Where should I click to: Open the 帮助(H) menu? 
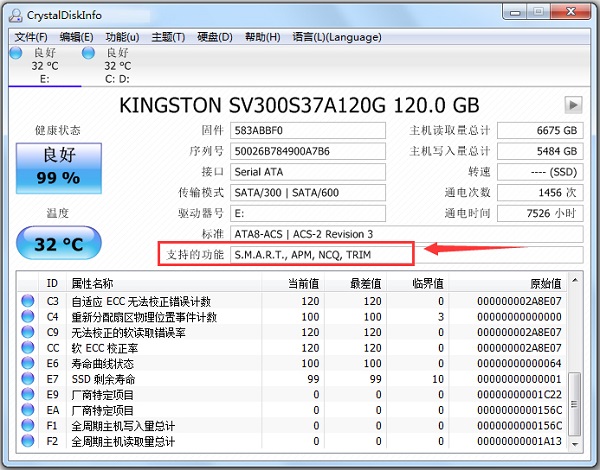point(262,37)
